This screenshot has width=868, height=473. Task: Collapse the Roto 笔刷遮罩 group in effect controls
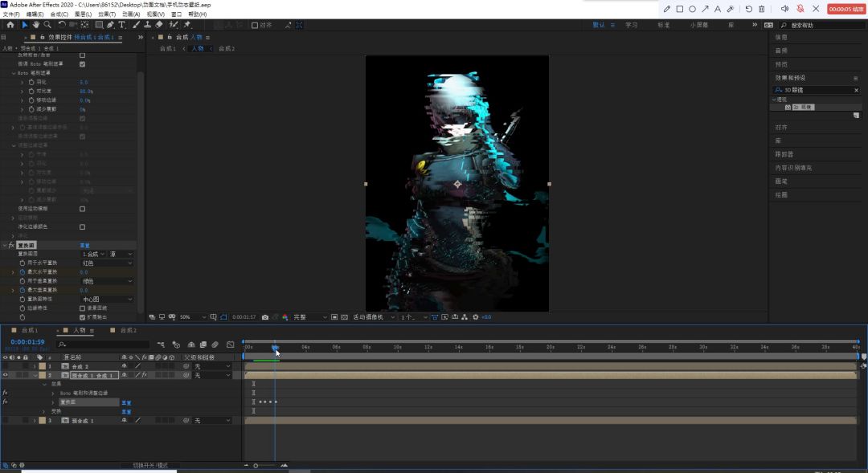point(14,73)
